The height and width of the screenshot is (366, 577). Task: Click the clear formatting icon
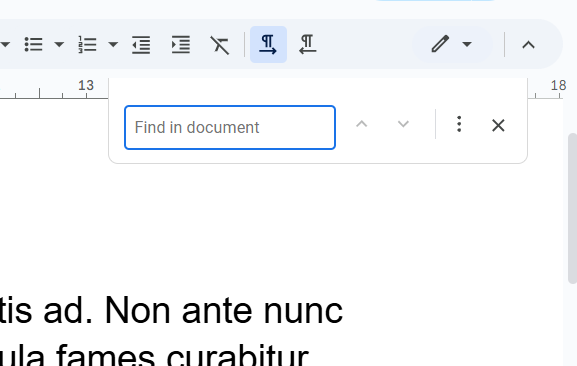pyautogui.click(x=220, y=45)
